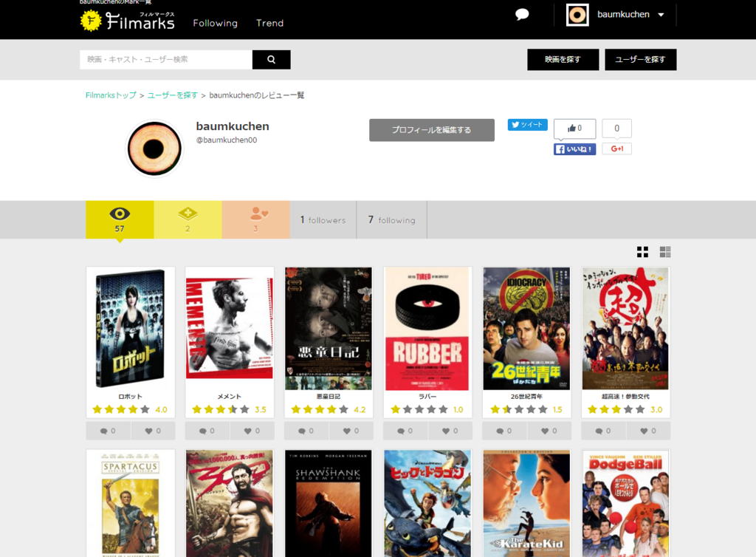756x557 pixels.
Task: Click the Facebook いいね！ button
Action: tap(574, 149)
